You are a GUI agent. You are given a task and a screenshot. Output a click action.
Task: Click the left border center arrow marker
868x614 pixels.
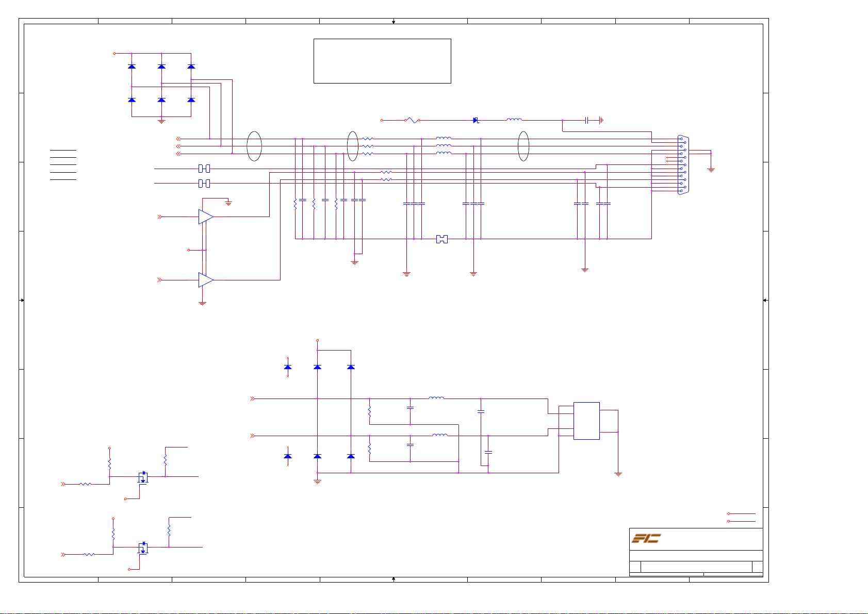click(x=22, y=300)
